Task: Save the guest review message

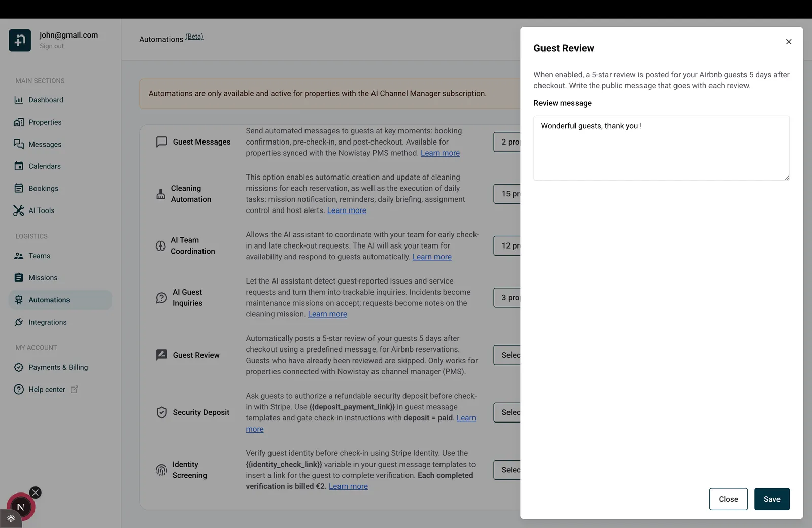Action: pyautogui.click(x=771, y=499)
